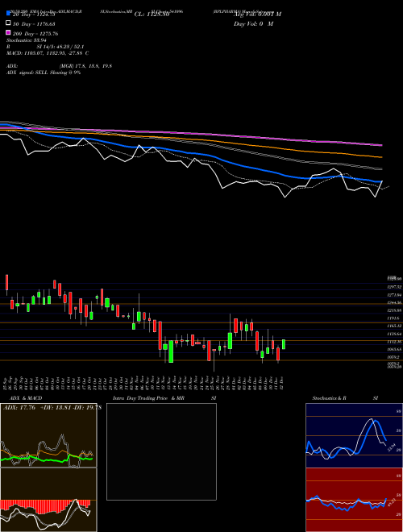This screenshot has height=532, width=403.
Task: Click the white 50 Day legend swatch
Action: point(8,23)
